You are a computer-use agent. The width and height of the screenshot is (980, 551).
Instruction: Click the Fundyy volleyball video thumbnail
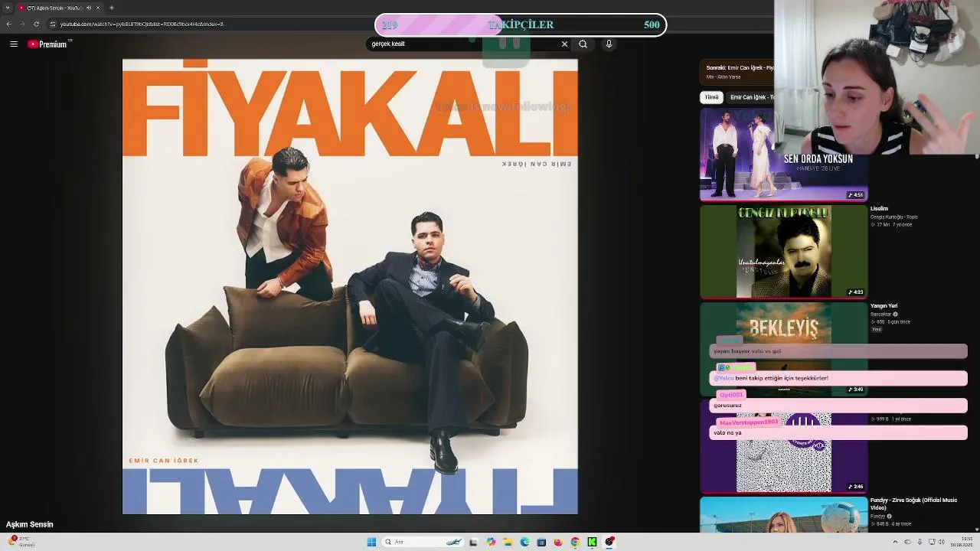coord(783,514)
